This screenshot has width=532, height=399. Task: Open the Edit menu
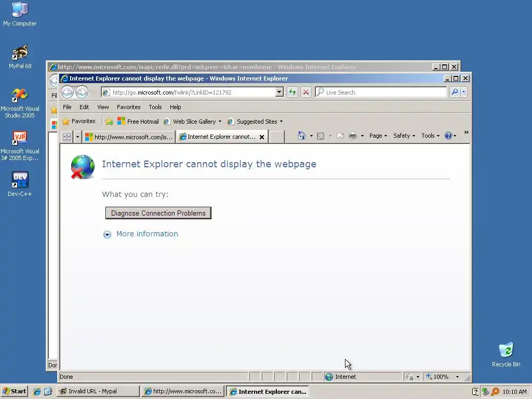[x=84, y=107]
